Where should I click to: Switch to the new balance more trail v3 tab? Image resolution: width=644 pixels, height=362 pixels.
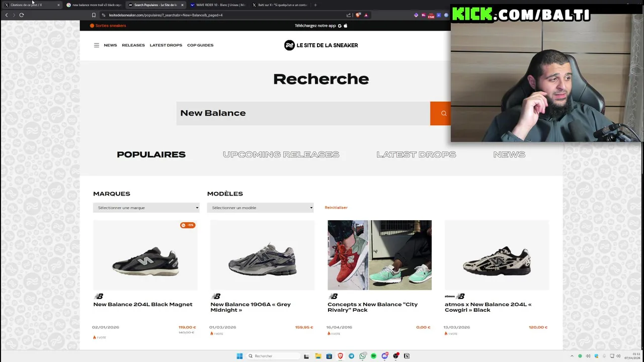(x=94, y=5)
